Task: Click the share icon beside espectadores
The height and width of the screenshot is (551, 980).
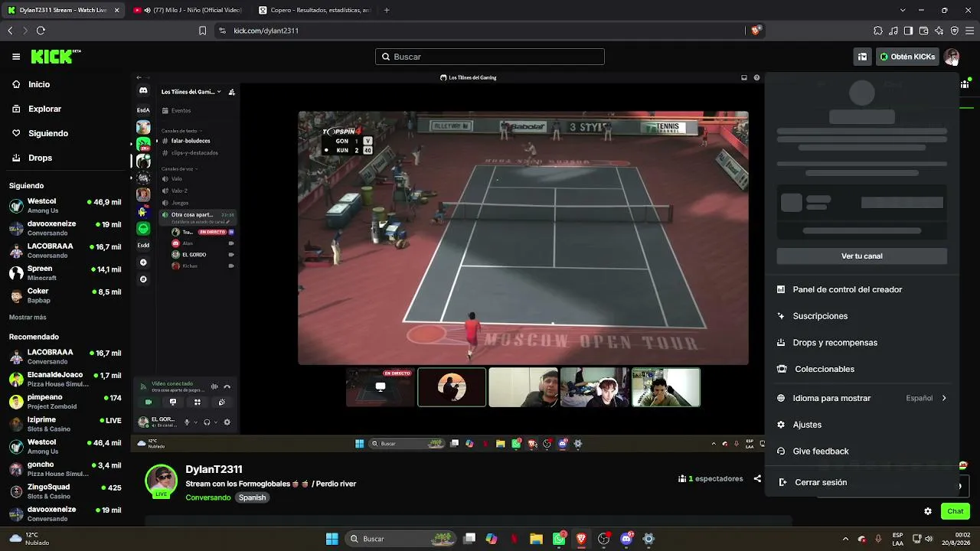Action: point(757,479)
